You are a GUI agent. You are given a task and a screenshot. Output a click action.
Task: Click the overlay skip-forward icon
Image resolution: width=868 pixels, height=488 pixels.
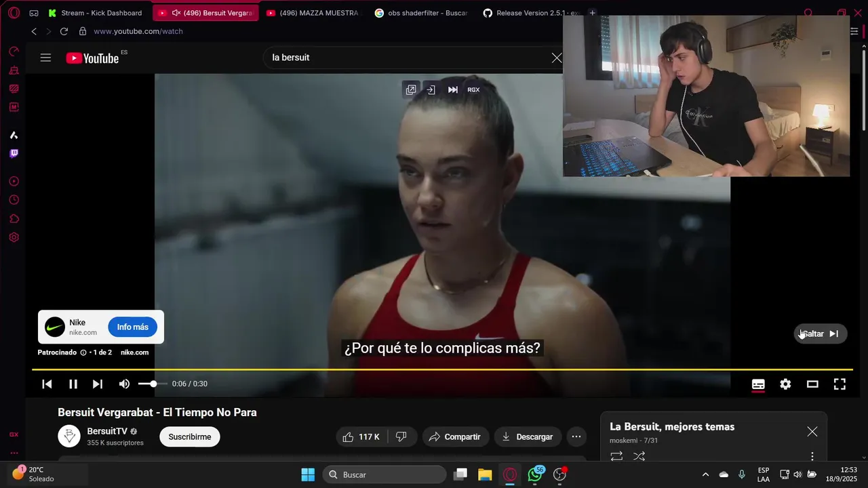453,89
